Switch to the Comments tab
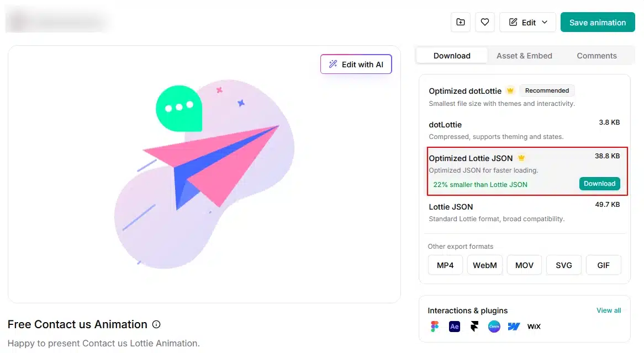This screenshot has width=644, height=353. click(x=597, y=56)
